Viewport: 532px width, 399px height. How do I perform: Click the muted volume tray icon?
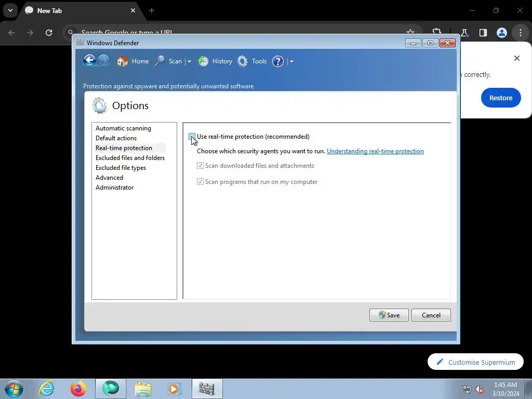(x=480, y=389)
